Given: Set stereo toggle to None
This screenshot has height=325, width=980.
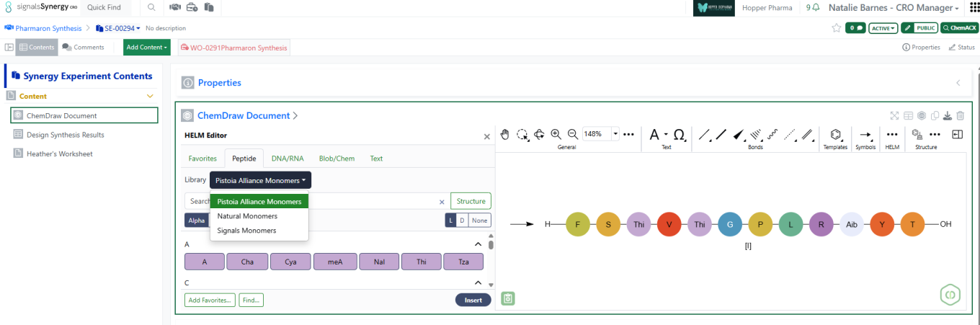Looking at the screenshot, I should click(x=479, y=221).
